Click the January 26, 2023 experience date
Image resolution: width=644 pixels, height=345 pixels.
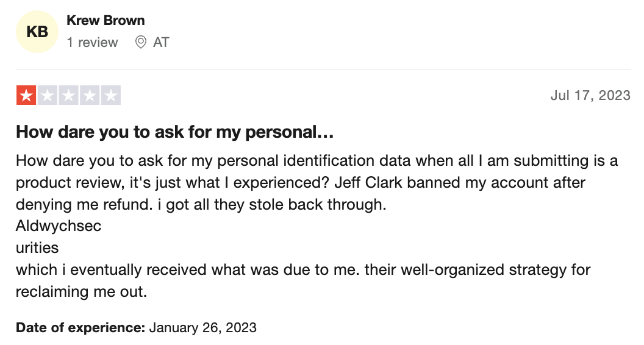(203, 328)
